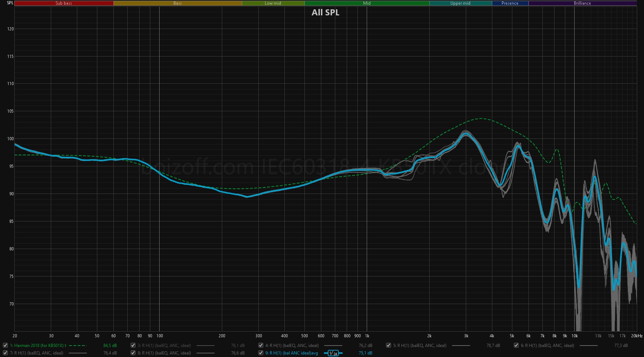Screen dimensions: 644x357
Task: Select the 9: R H(1) avg legend label
Action: coord(292,353)
